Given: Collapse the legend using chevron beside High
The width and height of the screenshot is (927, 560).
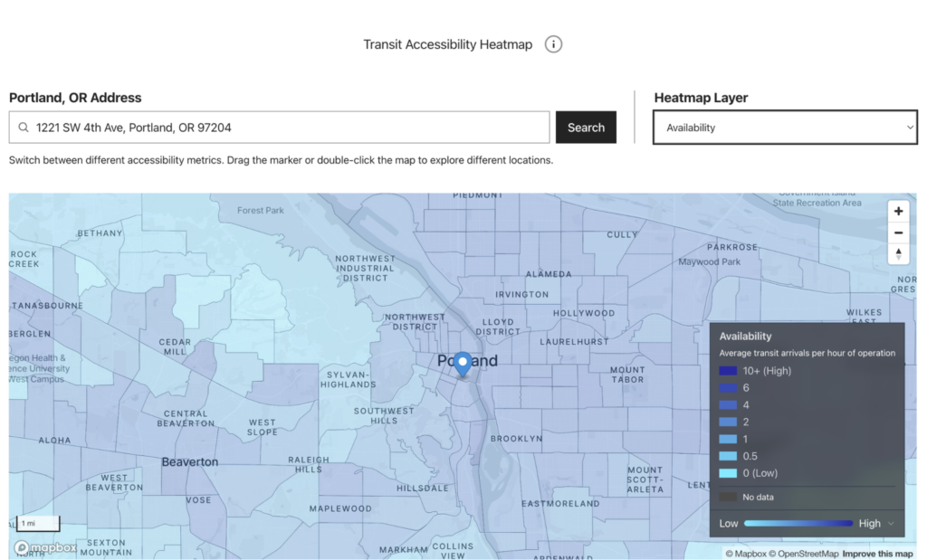Looking at the screenshot, I should (891, 524).
